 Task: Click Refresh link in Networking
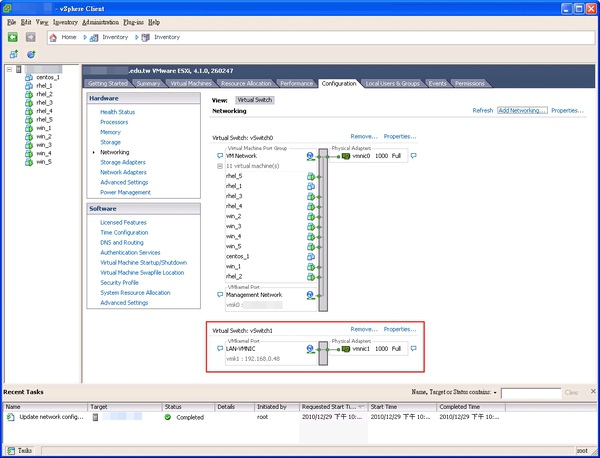tap(483, 111)
